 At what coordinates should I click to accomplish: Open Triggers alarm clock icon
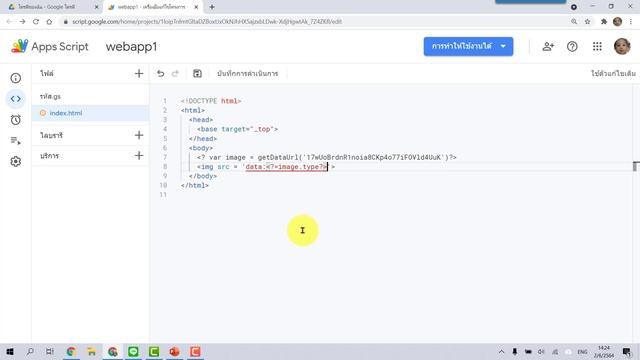[x=16, y=120]
